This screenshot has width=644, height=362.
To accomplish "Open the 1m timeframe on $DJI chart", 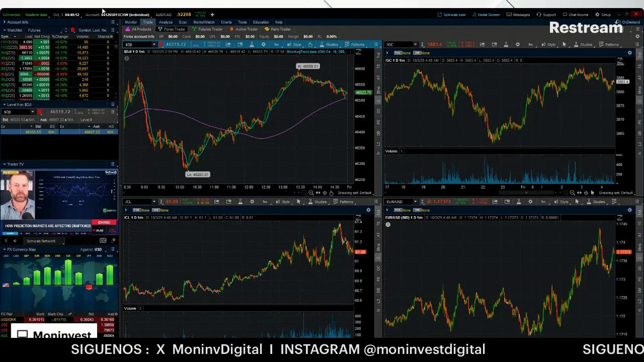I will point(276,44).
